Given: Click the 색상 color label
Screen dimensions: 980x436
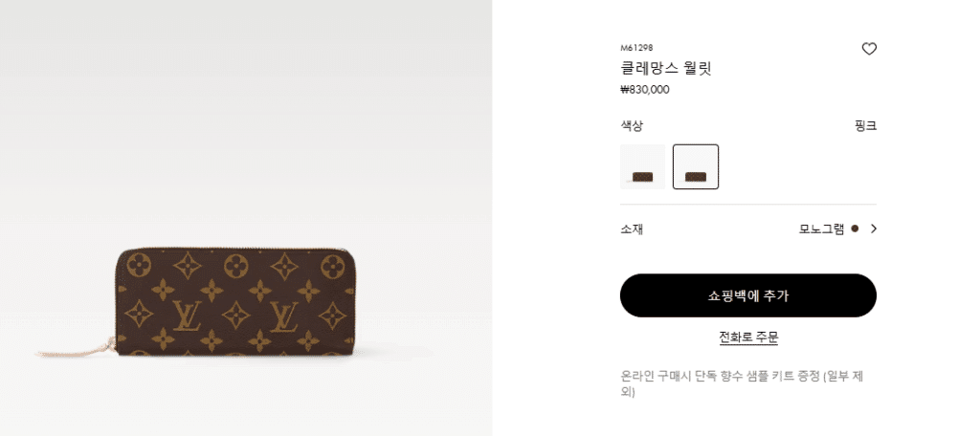Looking at the screenshot, I should click(x=632, y=126).
